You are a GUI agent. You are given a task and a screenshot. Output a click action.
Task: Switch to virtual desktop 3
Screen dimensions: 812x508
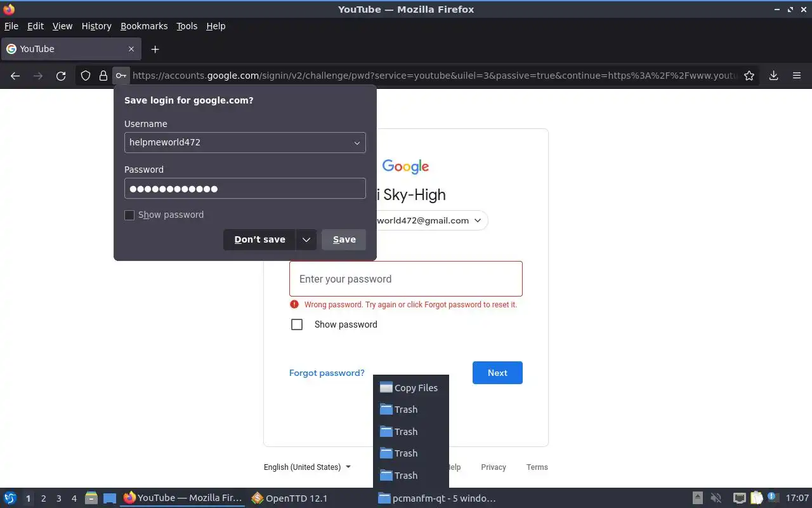tap(58, 498)
